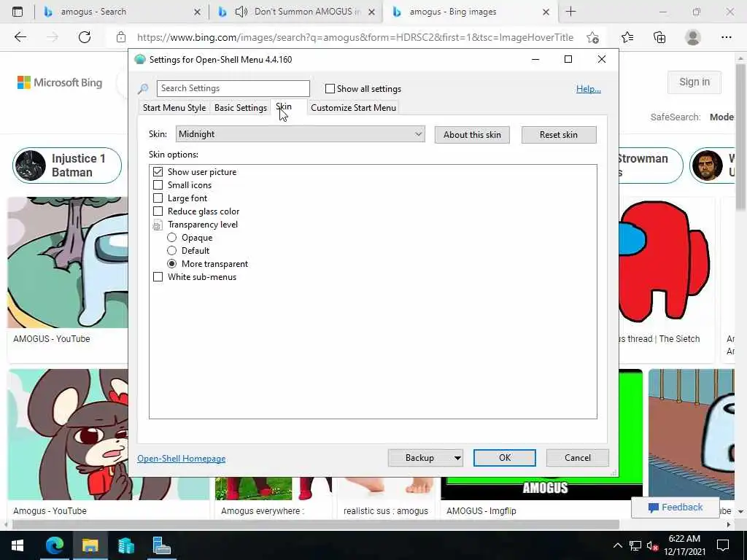Open Microsoft Edge from taskbar
The width and height of the screenshot is (747, 560).
pos(54,545)
